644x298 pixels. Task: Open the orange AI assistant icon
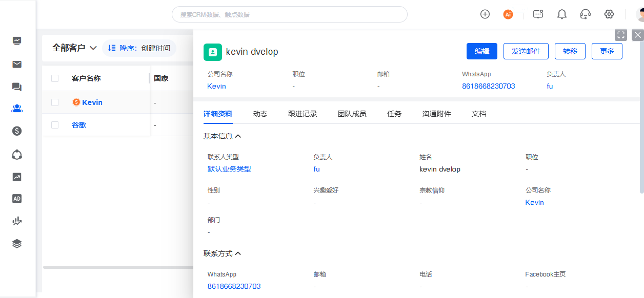pyautogui.click(x=508, y=14)
